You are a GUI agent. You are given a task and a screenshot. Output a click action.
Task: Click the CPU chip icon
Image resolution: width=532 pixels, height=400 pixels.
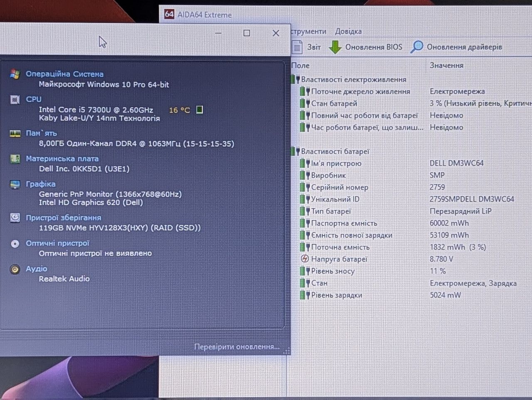pyautogui.click(x=15, y=100)
